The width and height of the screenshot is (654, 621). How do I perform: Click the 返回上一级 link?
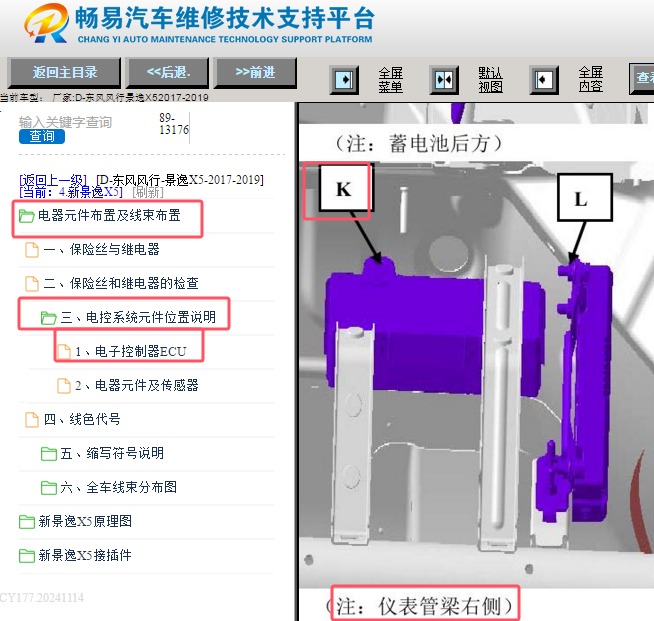(x=53, y=180)
